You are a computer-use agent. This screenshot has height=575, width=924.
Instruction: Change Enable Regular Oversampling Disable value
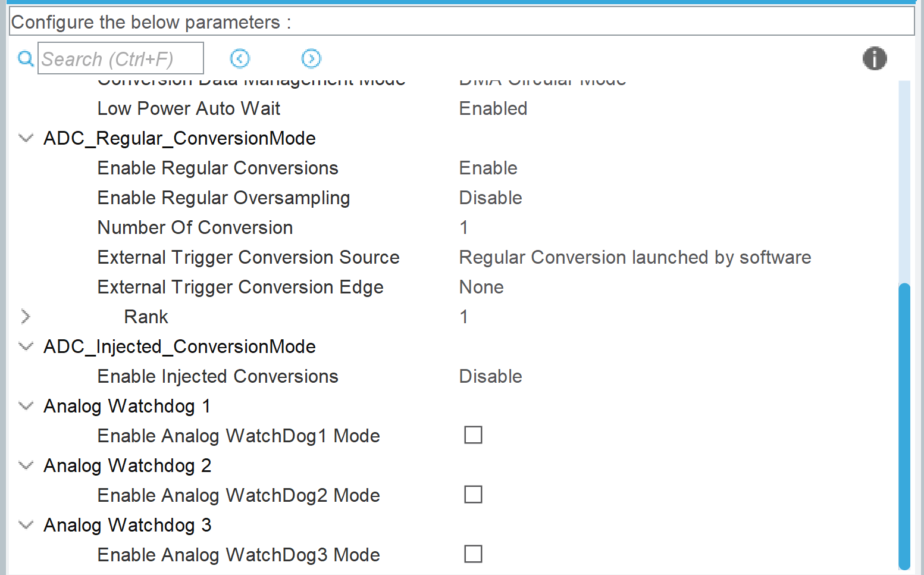pos(490,198)
